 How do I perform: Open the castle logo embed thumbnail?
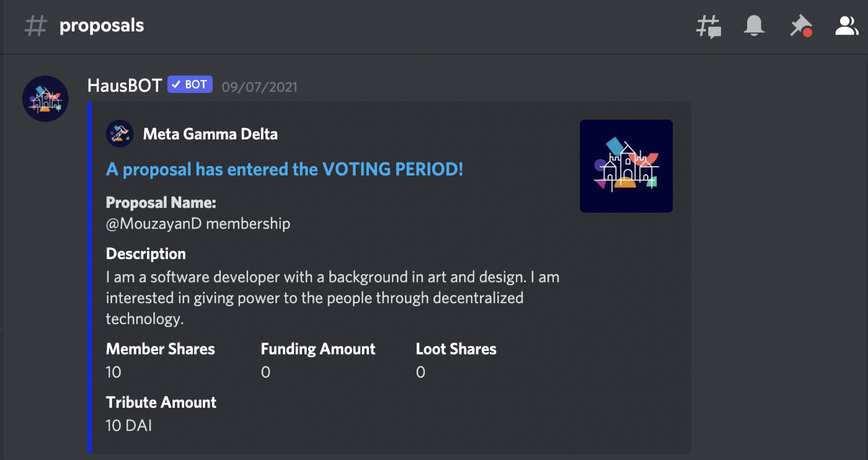coord(626,166)
